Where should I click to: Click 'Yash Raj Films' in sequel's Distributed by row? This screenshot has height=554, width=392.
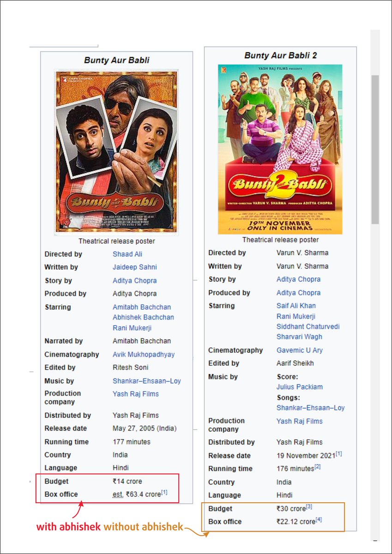point(300,442)
